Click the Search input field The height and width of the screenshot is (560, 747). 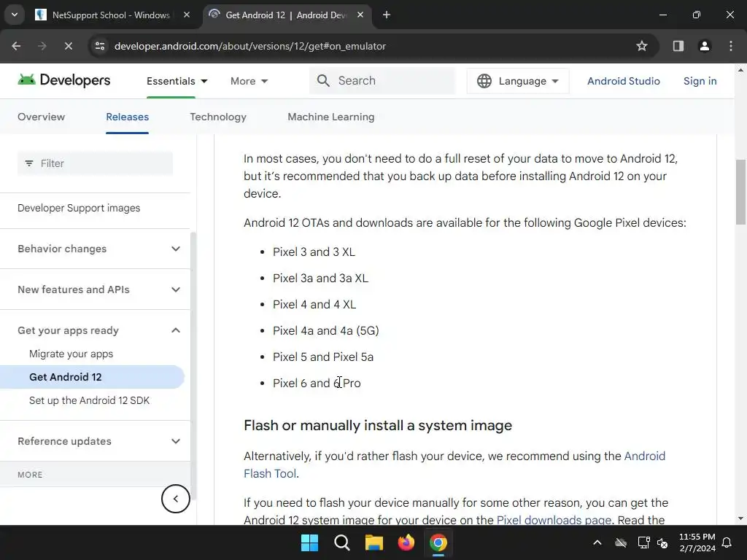[x=382, y=80]
